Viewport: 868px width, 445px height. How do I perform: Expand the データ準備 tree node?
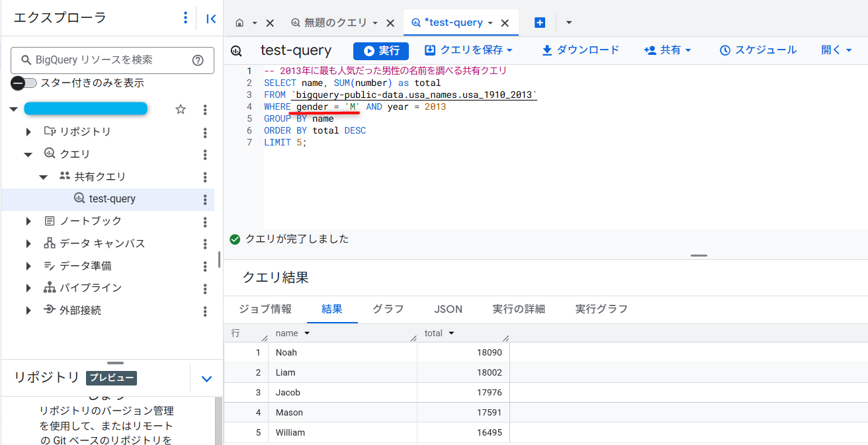point(28,266)
